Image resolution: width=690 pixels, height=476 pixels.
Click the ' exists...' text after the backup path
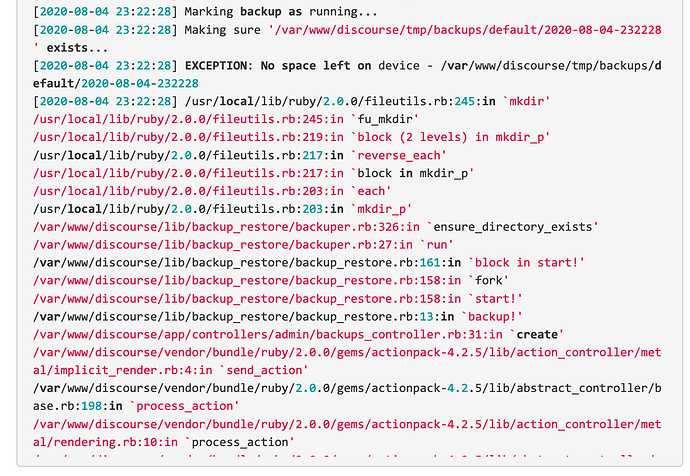[70, 48]
